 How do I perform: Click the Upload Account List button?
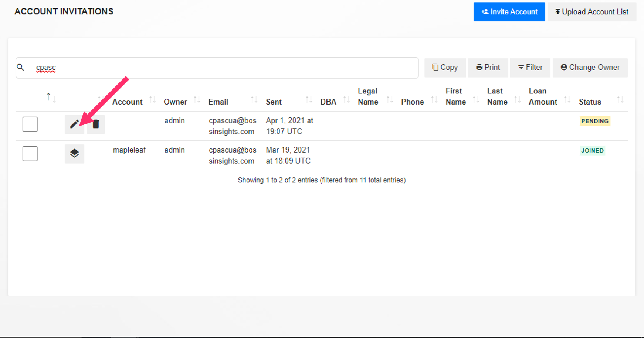(592, 12)
